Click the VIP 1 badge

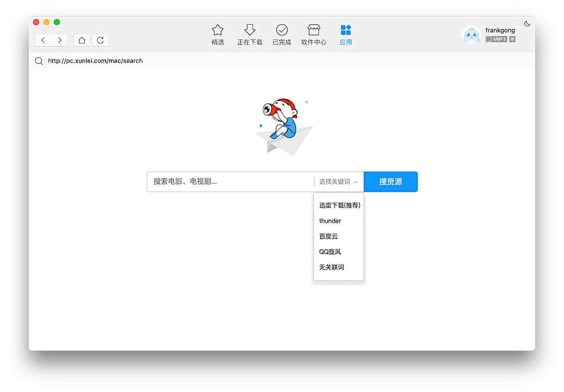point(496,39)
